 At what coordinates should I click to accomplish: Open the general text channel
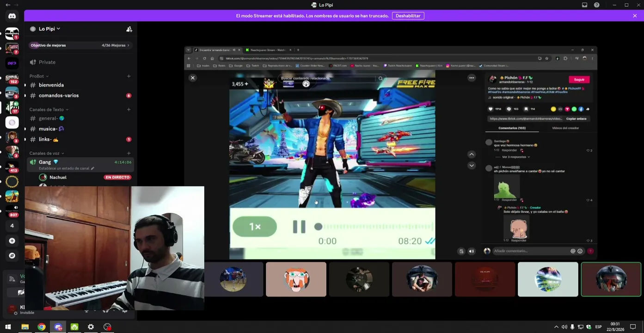click(x=80, y=118)
